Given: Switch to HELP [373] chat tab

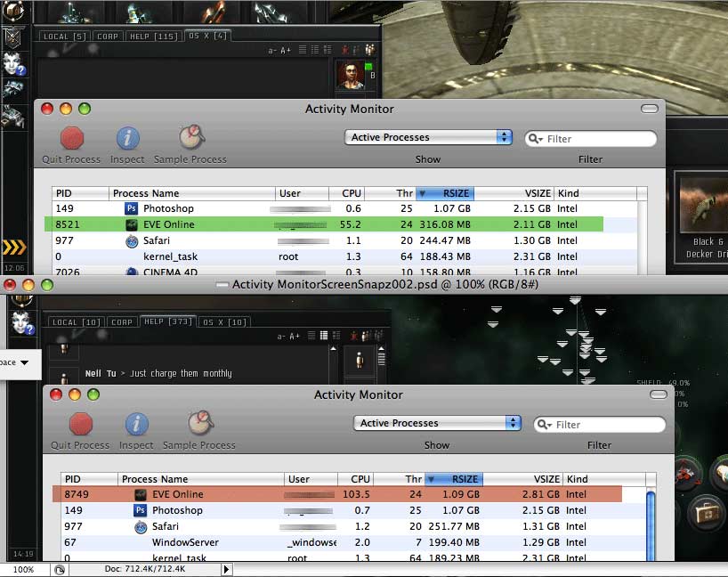Looking at the screenshot, I should click(168, 321).
